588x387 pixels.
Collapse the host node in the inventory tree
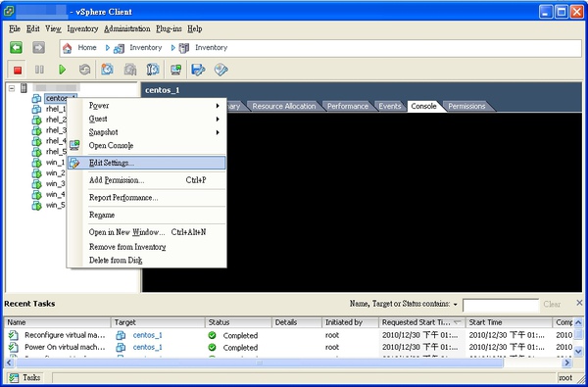tap(12, 88)
